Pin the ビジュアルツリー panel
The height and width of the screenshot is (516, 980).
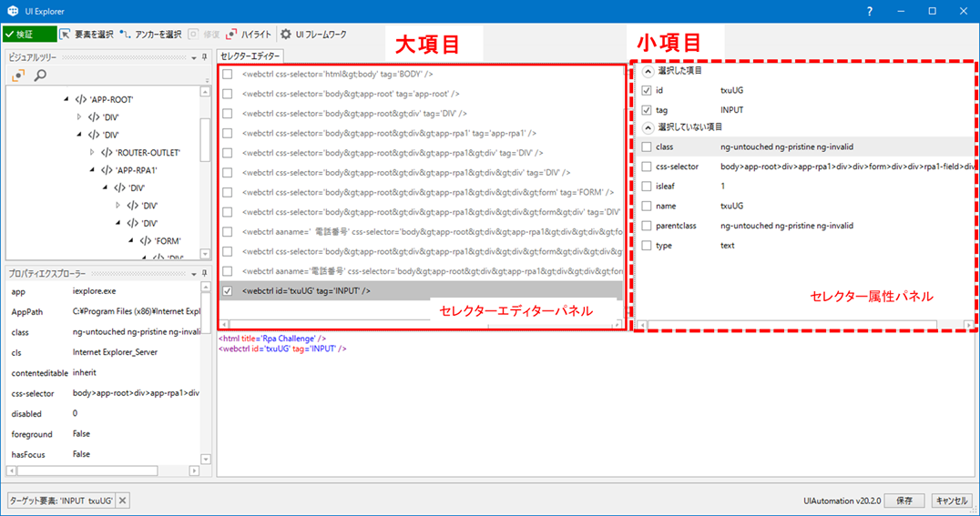pos(204,57)
